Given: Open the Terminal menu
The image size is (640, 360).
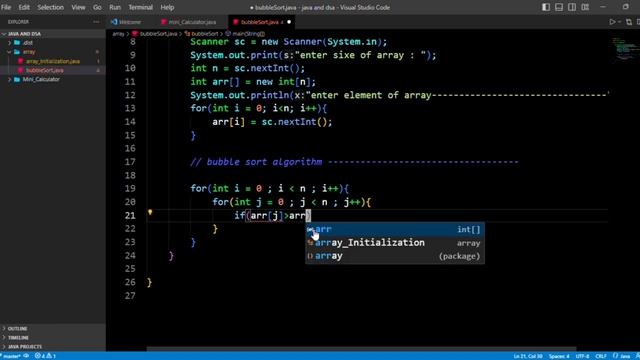Looking at the screenshot, I should tap(140, 7).
